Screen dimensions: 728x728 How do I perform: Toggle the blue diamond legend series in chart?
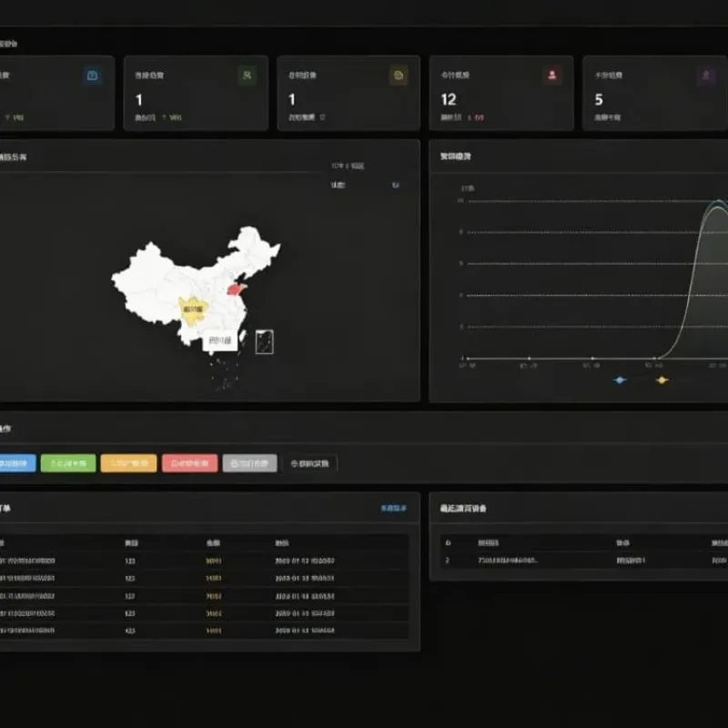[x=620, y=380]
